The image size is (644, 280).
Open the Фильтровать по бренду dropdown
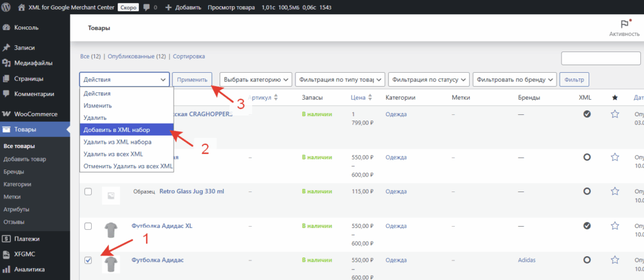(514, 80)
